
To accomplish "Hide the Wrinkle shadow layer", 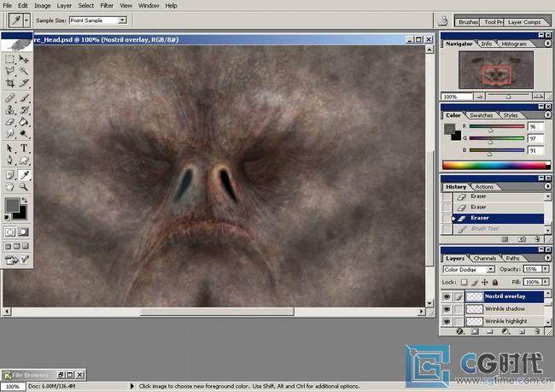I will (x=447, y=309).
